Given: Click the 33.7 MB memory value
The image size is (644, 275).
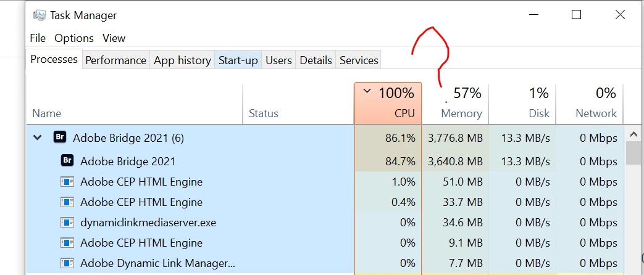Looking at the screenshot, I should (462, 202).
